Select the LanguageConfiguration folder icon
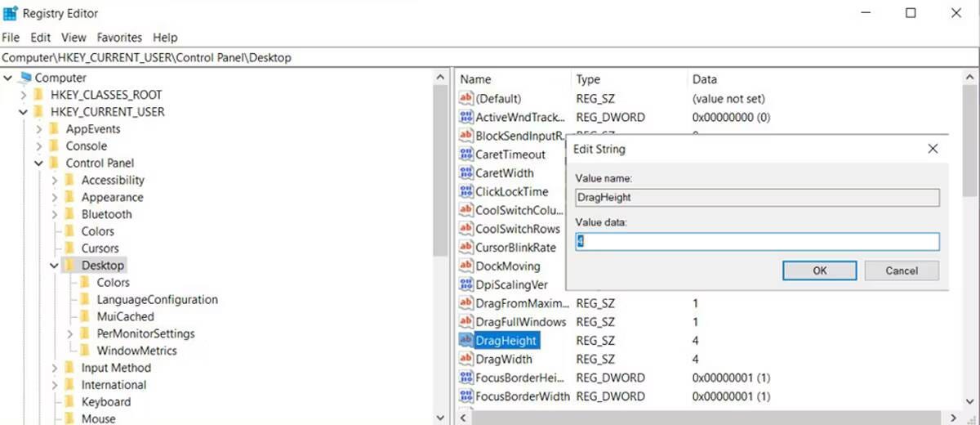Screen dimensions: 980x425 85,300
